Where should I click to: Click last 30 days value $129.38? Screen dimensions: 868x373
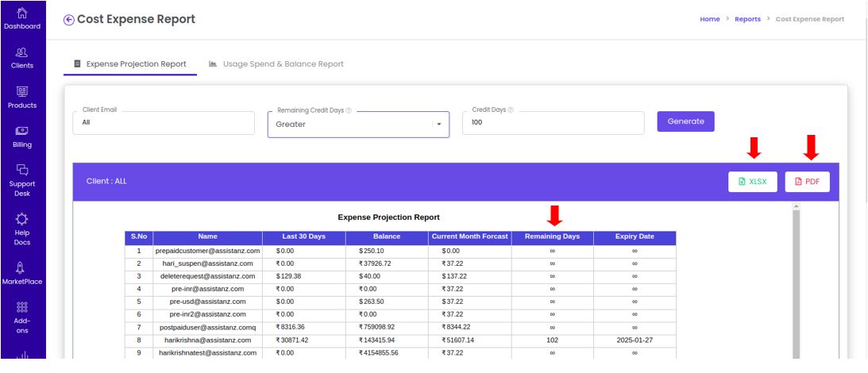[288, 276]
